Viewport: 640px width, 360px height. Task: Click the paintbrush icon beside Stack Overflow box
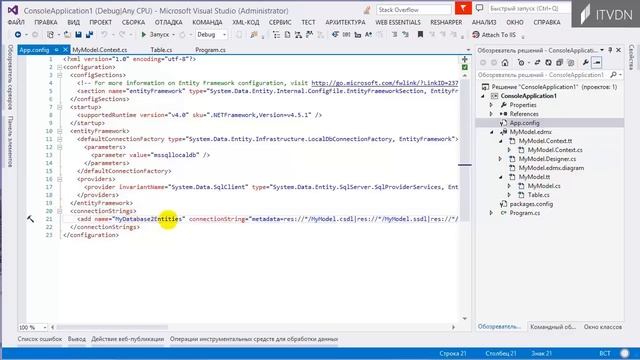tap(367, 10)
